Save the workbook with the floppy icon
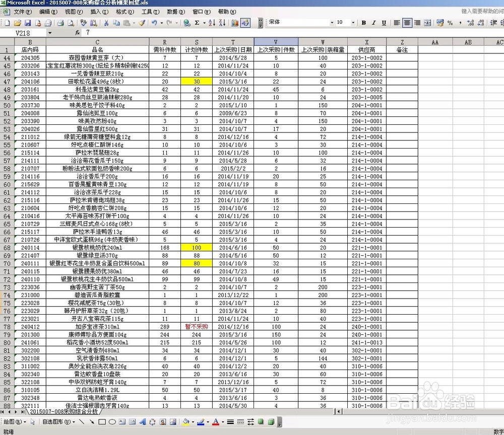The height and width of the screenshot is (435, 504). [x=28, y=23]
